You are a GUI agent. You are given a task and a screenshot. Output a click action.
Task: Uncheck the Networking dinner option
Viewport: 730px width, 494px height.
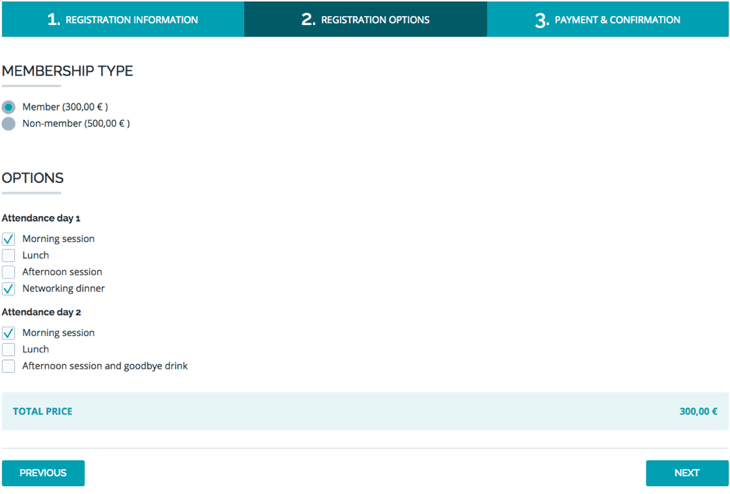click(9, 288)
